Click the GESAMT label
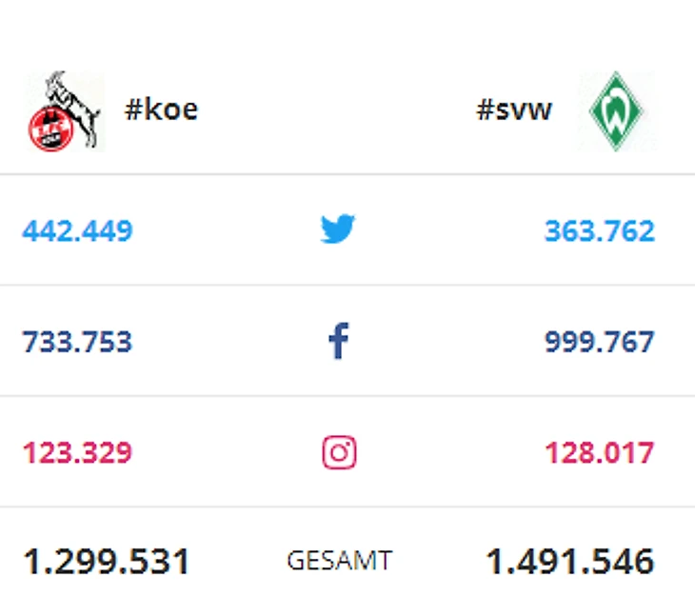The image size is (695, 616). point(339,562)
